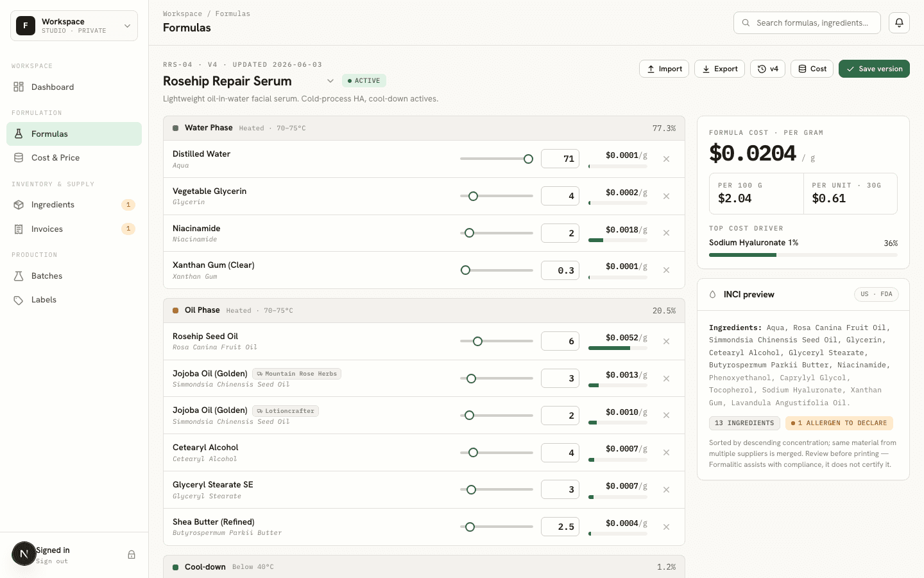Click Niacinamide $0.0018/g cost
Viewport: 924px width, 578px height.
point(626,230)
